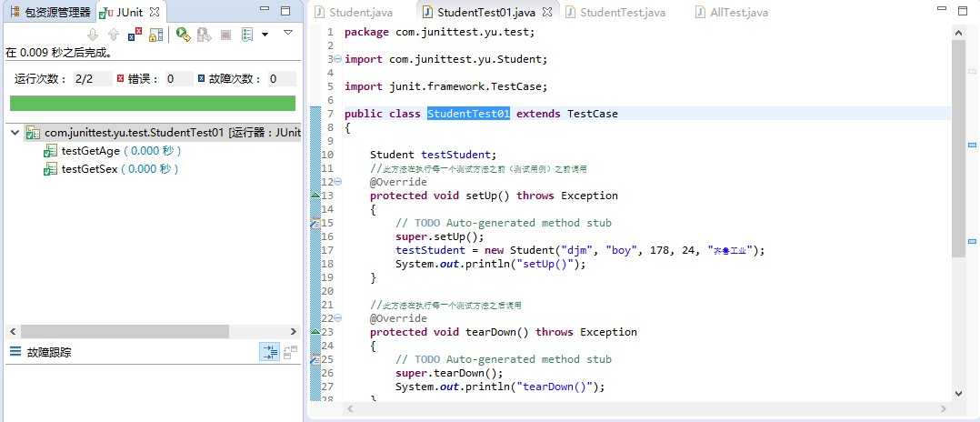Rerun test with failures first
Screen dimensions: 980x422
pos(204,35)
